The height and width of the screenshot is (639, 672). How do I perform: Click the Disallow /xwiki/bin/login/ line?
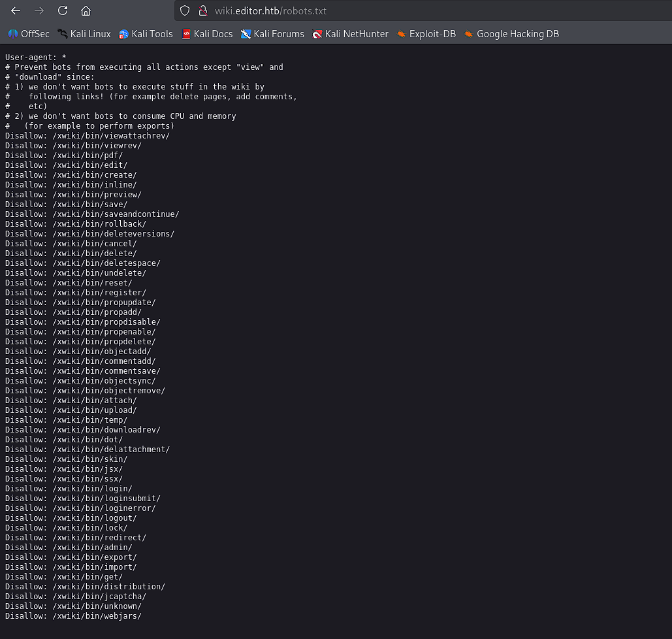69,489
